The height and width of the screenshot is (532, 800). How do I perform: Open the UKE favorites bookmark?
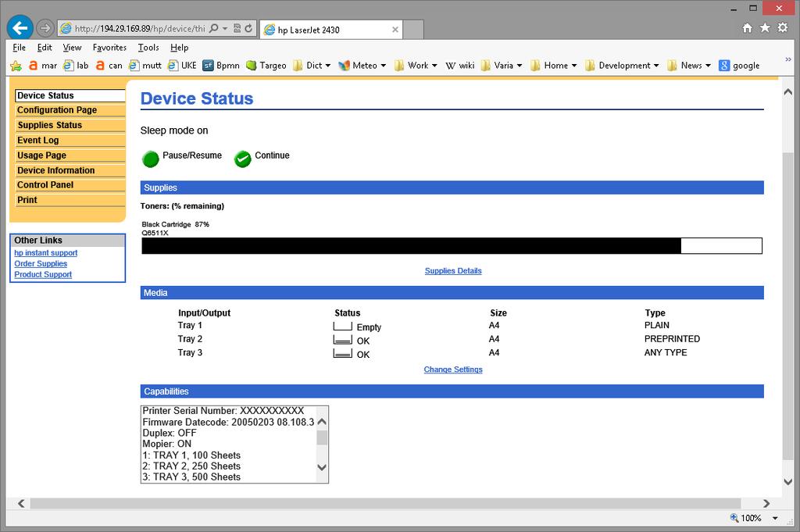(x=182, y=66)
